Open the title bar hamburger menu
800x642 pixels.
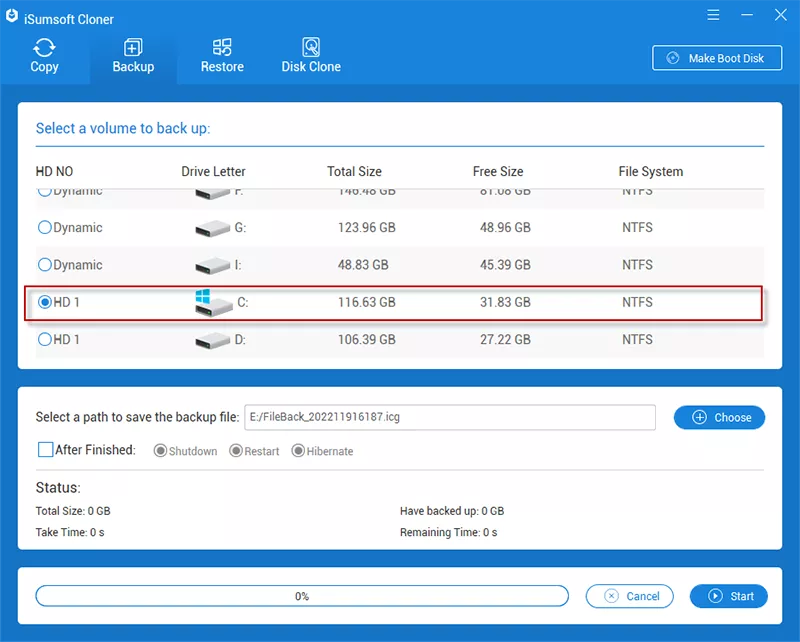713,15
